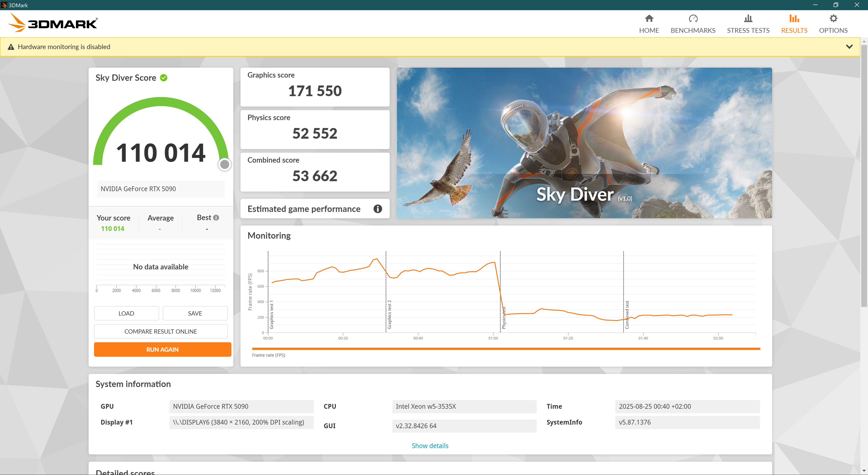
Task: Click the Run Again button
Action: [163, 350]
